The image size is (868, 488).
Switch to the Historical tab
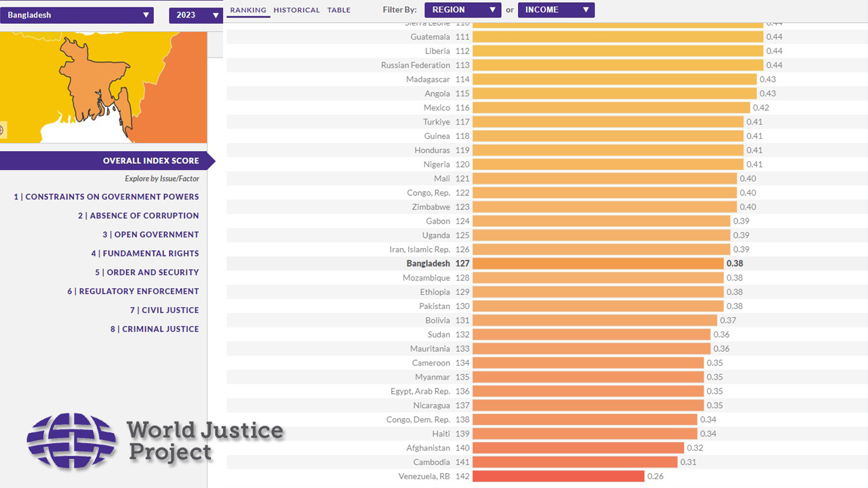tap(296, 10)
